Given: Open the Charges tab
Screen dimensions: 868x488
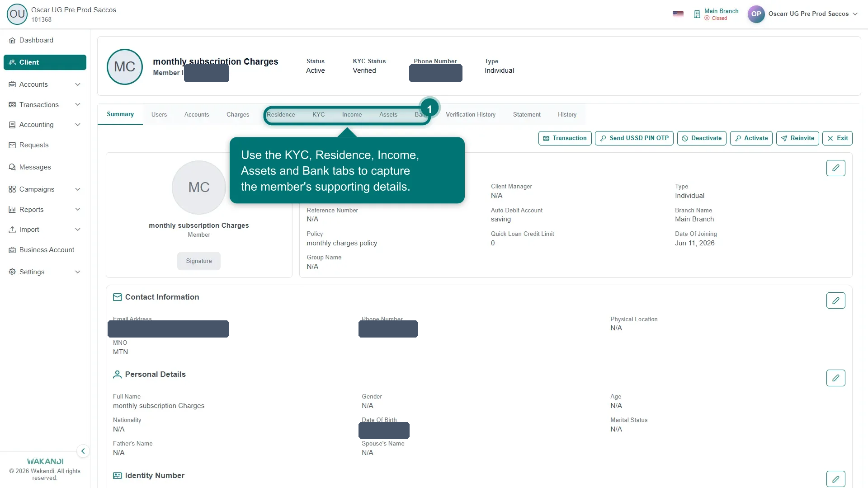Looking at the screenshot, I should coord(238,115).
